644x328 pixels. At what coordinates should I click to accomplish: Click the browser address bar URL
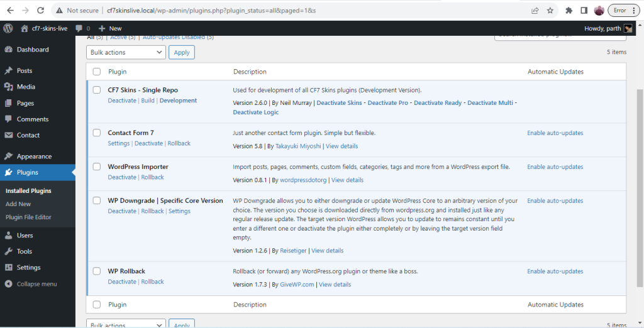(x=252, y=11)
